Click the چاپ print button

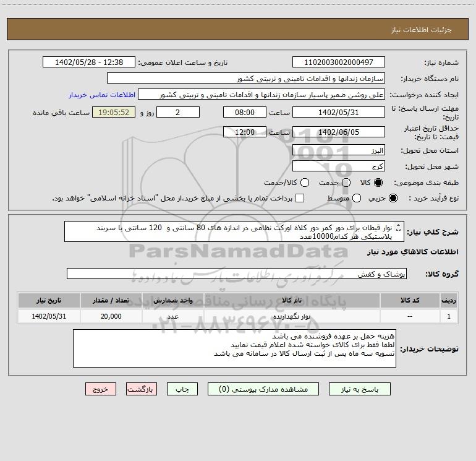pyautogui.click(x=182, y=389)
